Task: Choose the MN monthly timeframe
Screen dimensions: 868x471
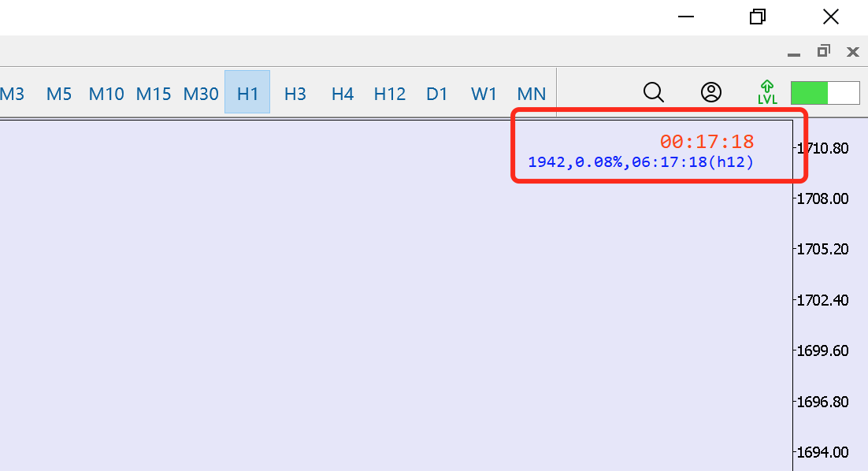Action: [532, 94]
